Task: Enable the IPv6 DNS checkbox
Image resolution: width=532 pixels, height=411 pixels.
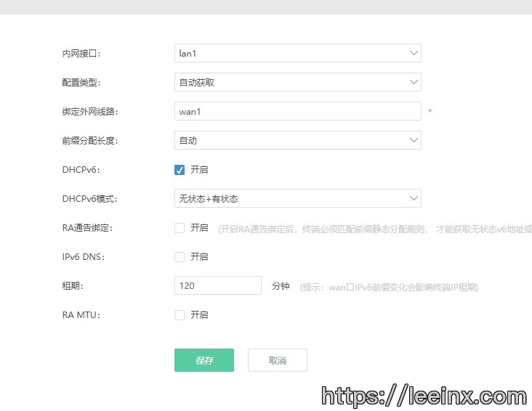Action: [x=180, y=257]
